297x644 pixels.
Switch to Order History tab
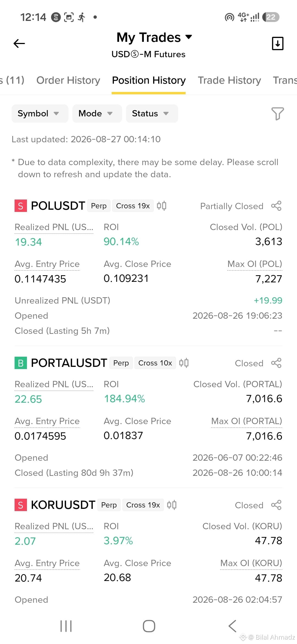point(68,80)
